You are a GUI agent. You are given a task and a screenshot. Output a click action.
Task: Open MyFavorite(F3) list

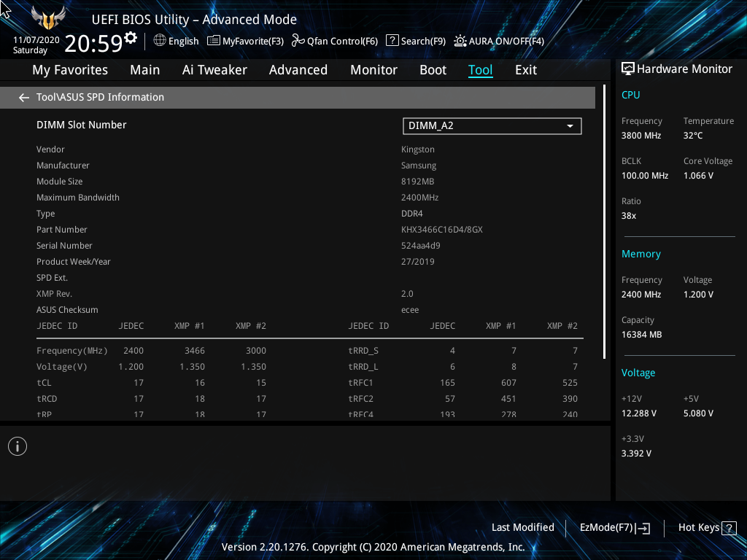[x=245, y=41]
